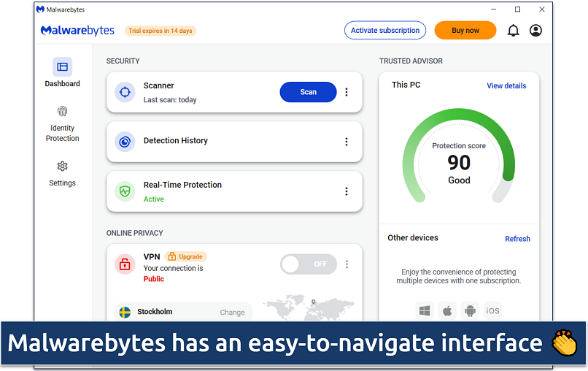Open Settings from the sidebar

click(x=63, y=173)
